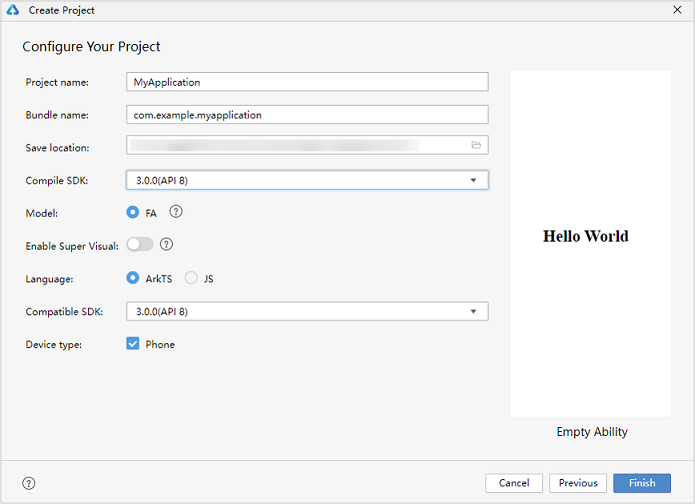Uncheck the Phone device type checkbox
The width and height of the screenshot is (695, 504).
(x=133, y=344)
